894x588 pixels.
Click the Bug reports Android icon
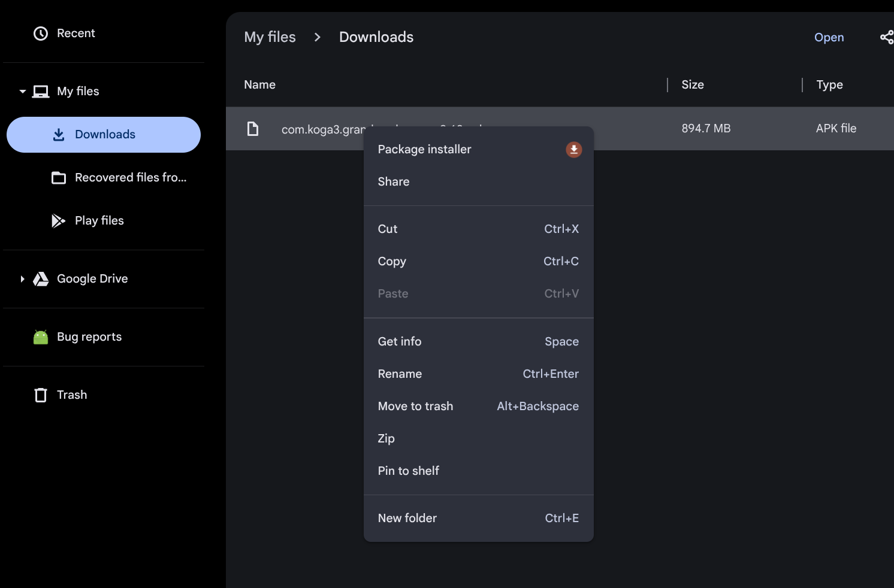pyautogui.click(x=41, y=337)
